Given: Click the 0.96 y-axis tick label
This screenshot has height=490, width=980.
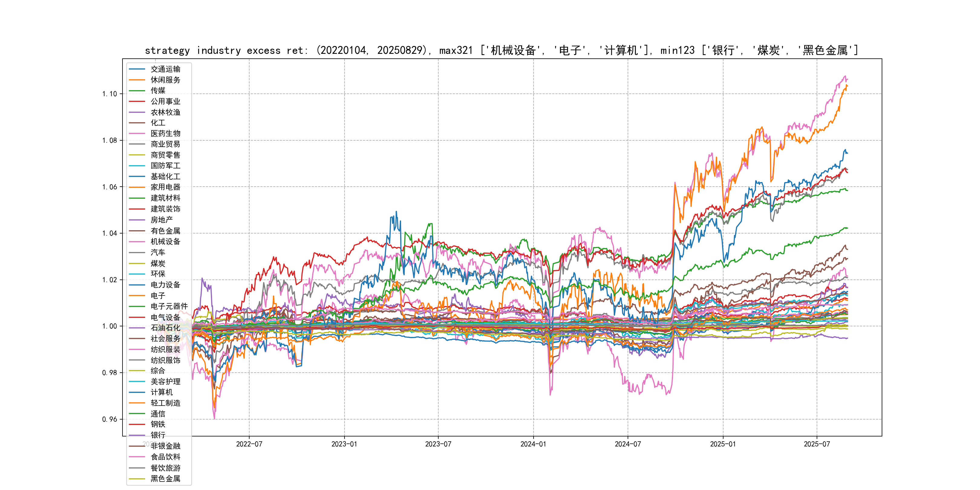Looking at the screenshot, I should [109, 419].
